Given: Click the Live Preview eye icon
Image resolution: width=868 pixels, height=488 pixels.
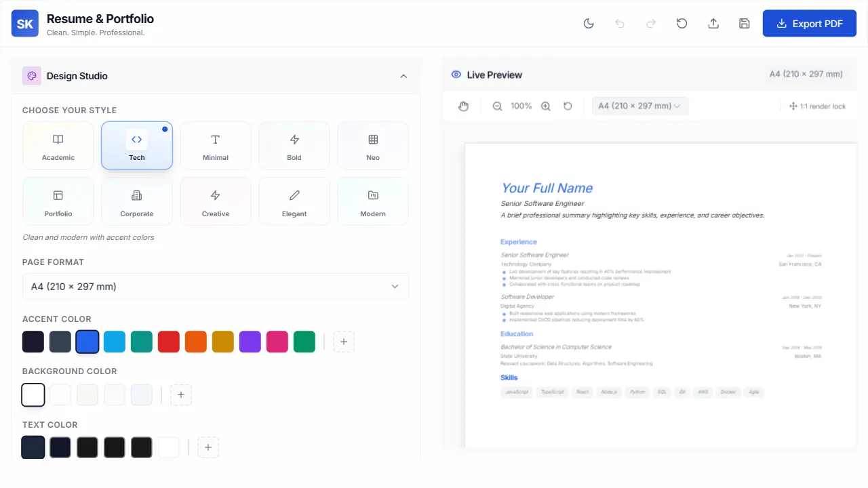Looking at the screenshot, I should (456, 75).
